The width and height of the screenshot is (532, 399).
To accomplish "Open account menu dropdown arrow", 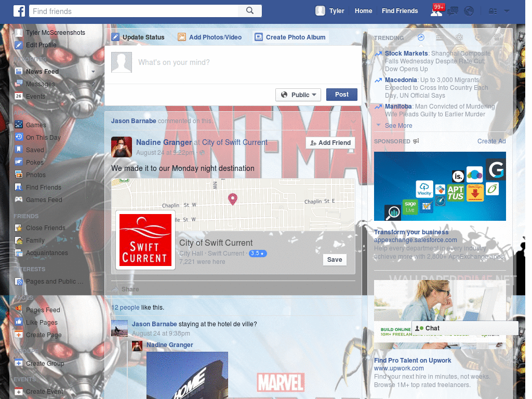I will pyautogui.click(x=507, y=11).
